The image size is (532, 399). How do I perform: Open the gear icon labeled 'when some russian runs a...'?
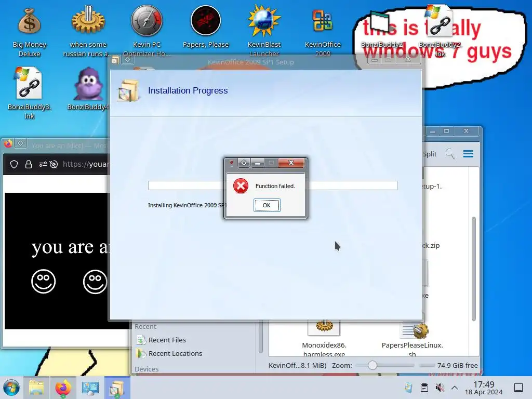pyautogui.click(x=88, y=32)
